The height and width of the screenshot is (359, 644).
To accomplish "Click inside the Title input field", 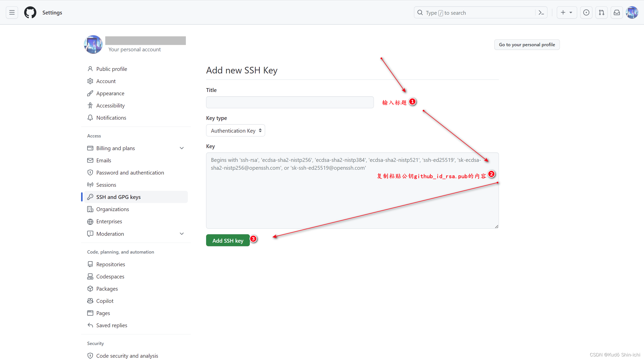I will click(x=289, y=102).
